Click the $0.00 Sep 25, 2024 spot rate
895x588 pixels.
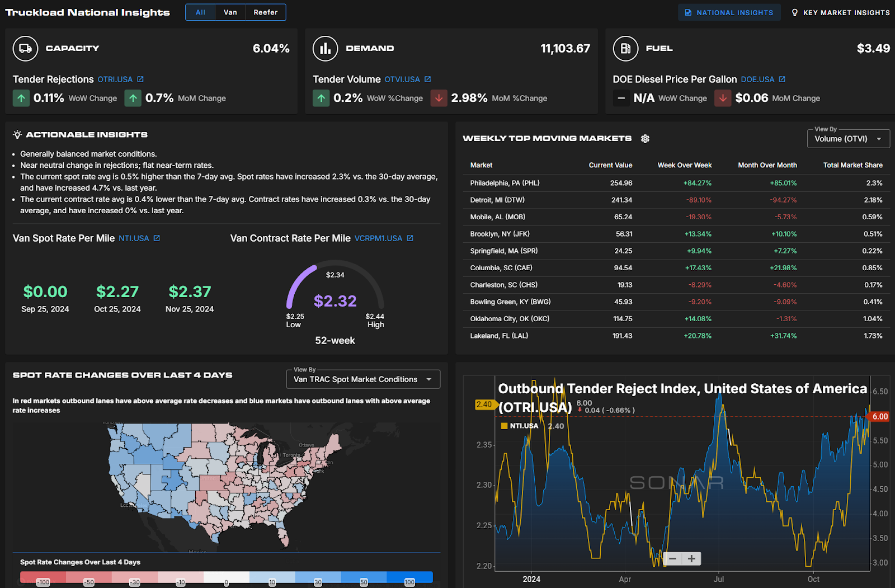pyautogui.click(x=45, y=291)
